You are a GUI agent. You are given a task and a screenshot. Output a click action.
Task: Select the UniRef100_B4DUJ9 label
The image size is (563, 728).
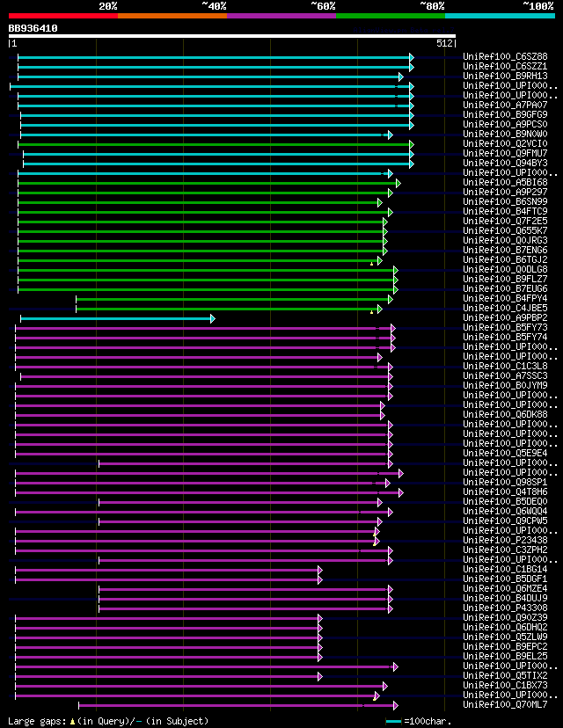click(505, 599)
